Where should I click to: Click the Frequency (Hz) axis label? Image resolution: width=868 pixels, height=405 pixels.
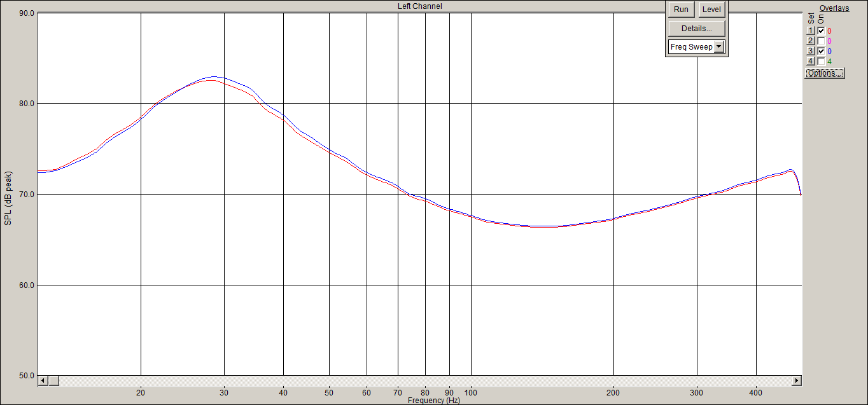pyautogui.click(x=434, y=401)
